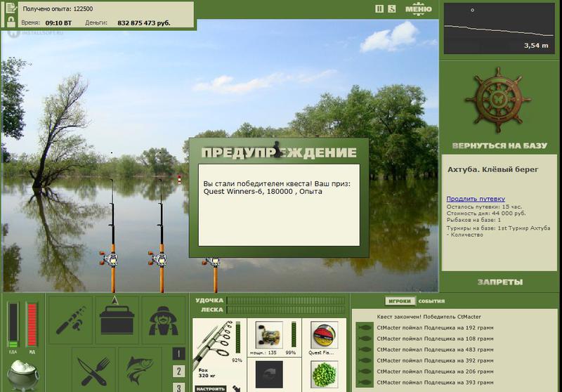Select the Quest Fis... line spool
Screen dimensions: 562x392
click(x=324, y=335)
